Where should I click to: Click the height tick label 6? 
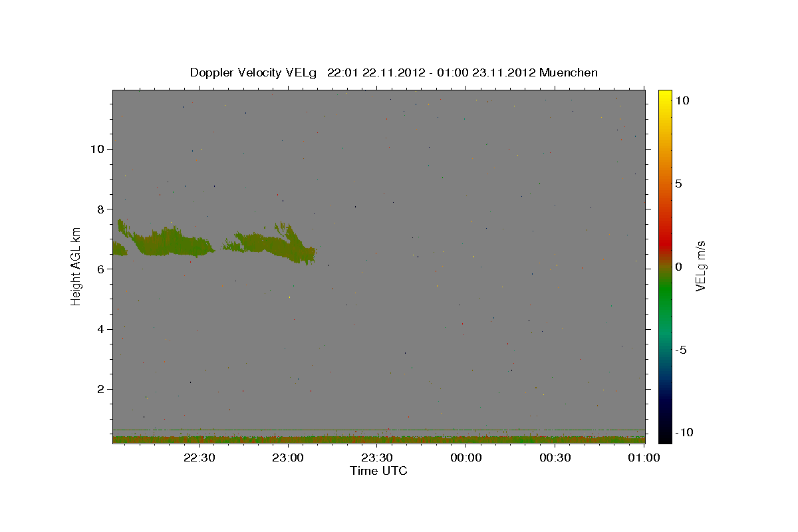[99, 269]
